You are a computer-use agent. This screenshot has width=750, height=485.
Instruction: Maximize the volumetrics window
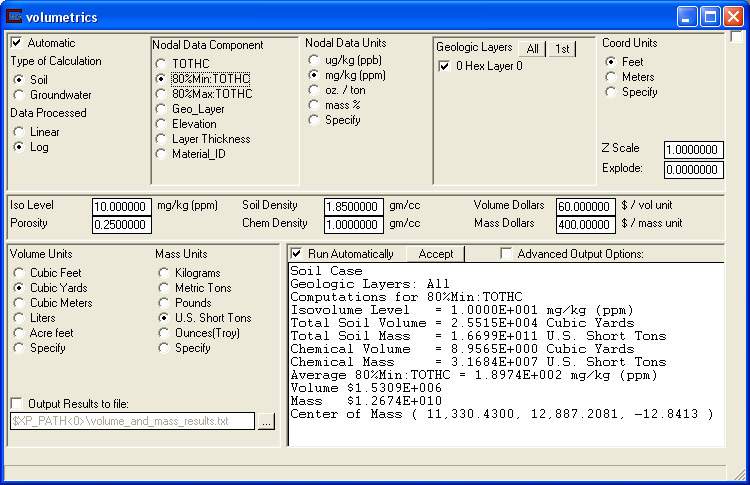(710, 17)
